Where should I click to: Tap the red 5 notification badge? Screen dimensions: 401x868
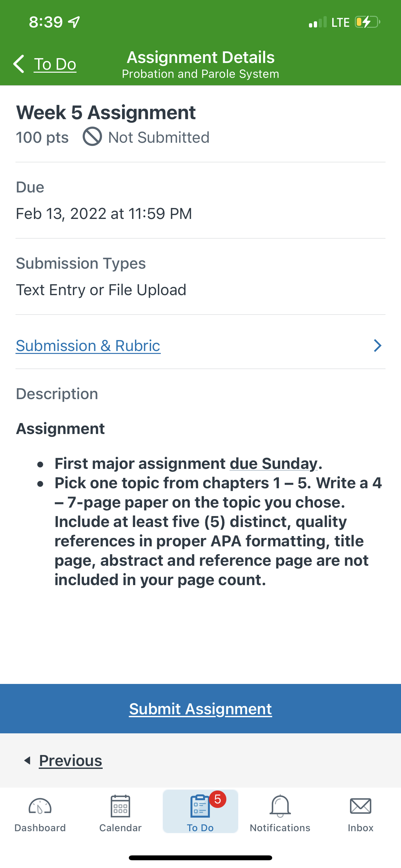(x=218, y=799)
